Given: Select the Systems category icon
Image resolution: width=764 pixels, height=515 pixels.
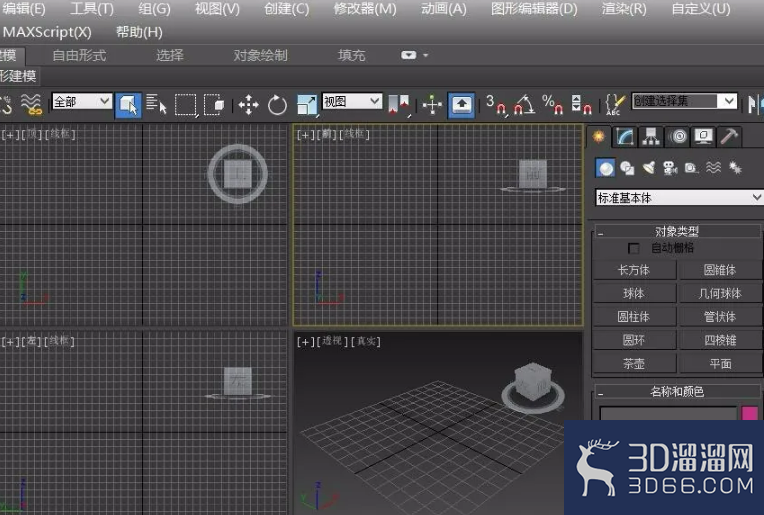Looking at the screenshot, I should click(x=735, y=168).
